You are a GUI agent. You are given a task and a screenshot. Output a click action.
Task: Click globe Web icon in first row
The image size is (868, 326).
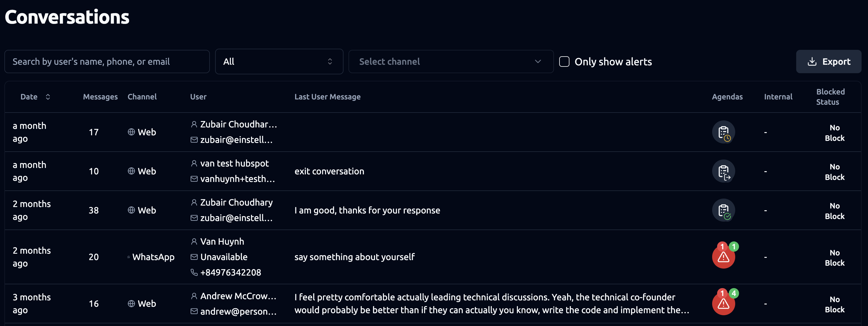[x=131, y=132]
